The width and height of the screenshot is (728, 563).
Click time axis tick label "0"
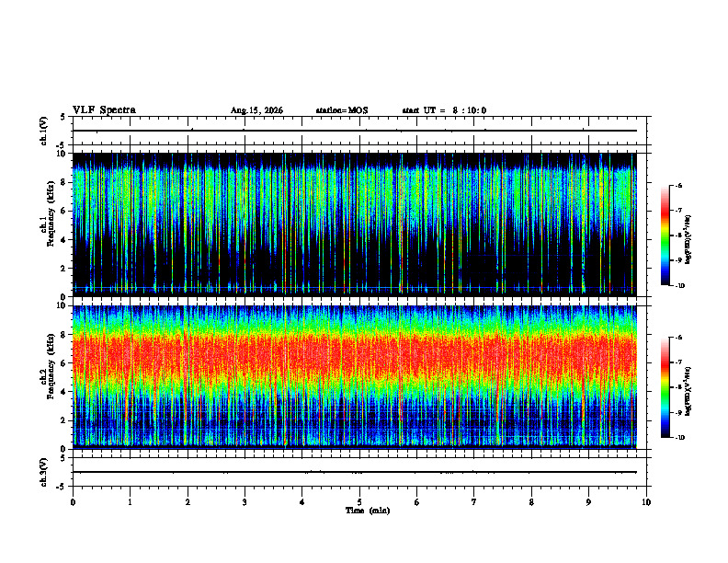(x=73, y=502)
